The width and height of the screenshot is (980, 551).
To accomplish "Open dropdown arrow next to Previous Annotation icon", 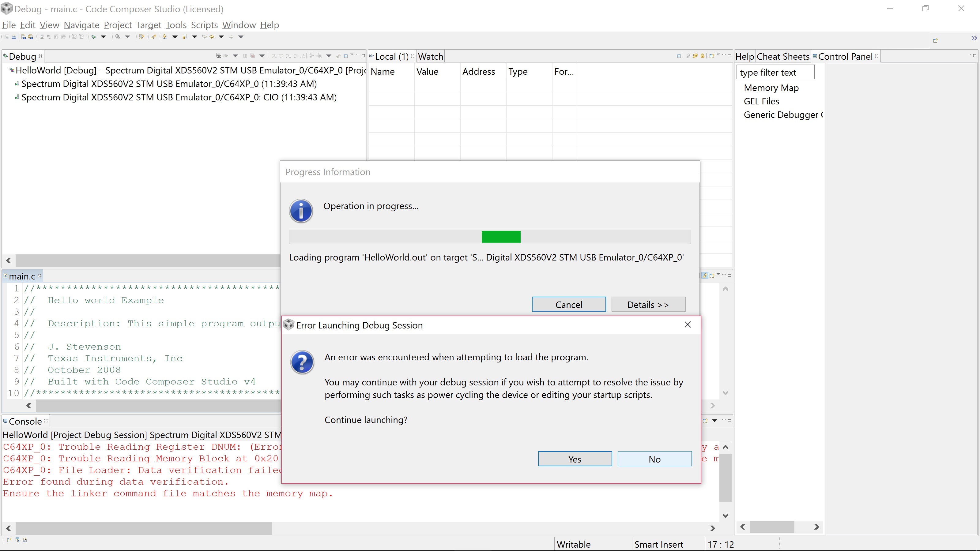I will coord(194,37).
